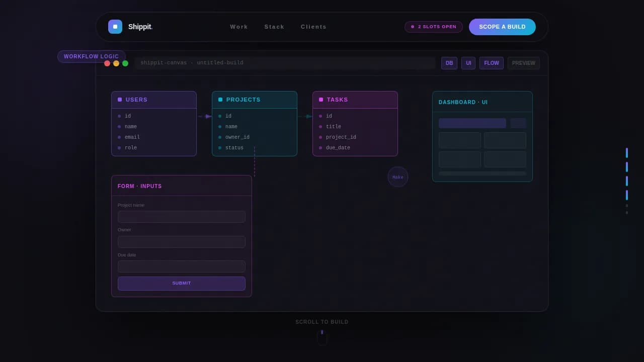
Task: Click the Shippit logo icon
Action: pos(115,26)
